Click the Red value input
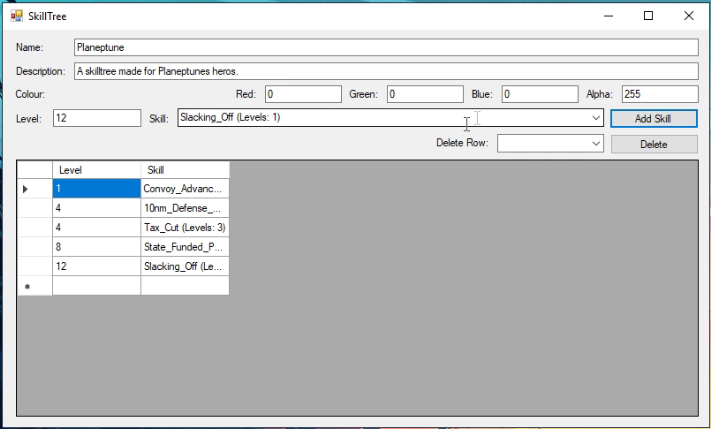 coord(303,94)
